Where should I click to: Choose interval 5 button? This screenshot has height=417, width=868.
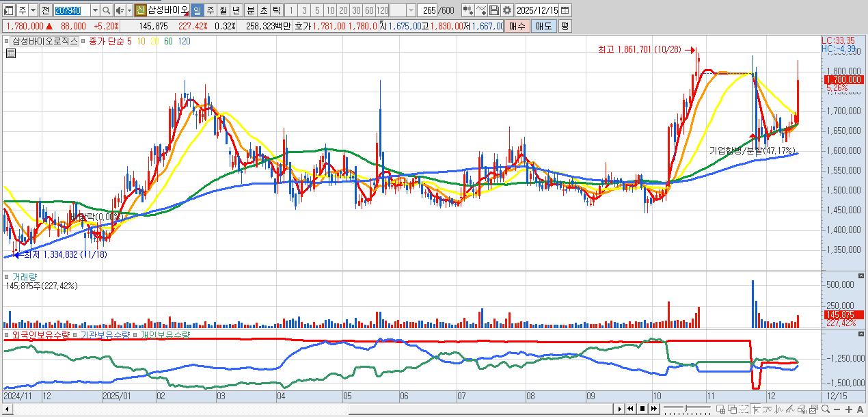click(317, 10)
